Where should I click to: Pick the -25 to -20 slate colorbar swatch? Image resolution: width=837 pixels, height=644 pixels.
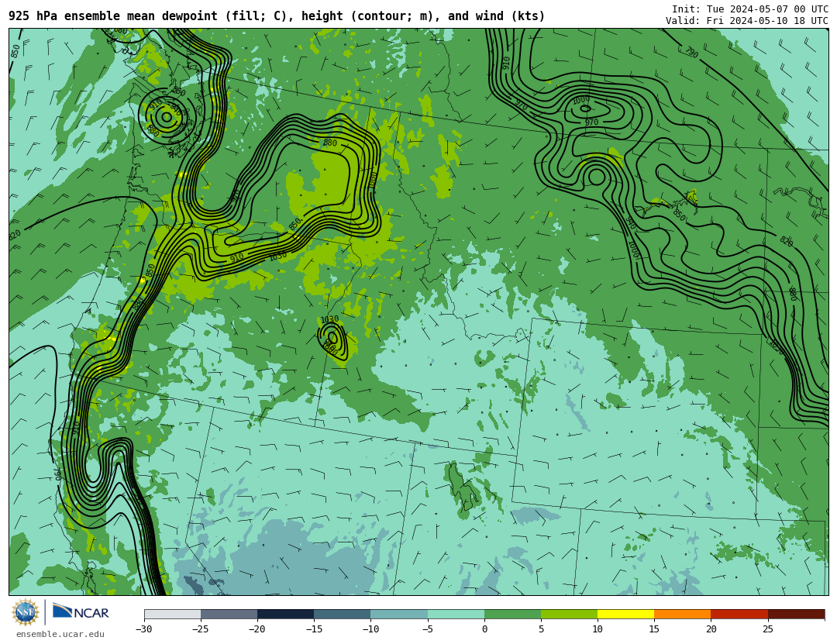tap(229, 614)
